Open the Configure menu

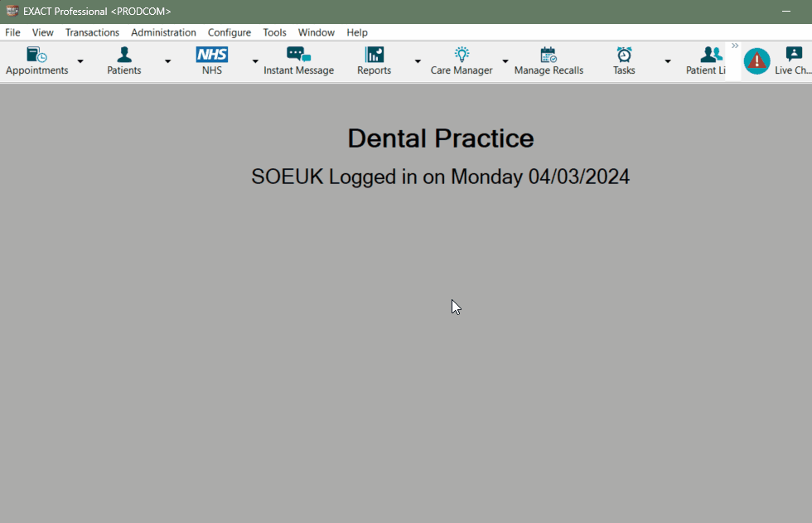(x=229, y=32)
